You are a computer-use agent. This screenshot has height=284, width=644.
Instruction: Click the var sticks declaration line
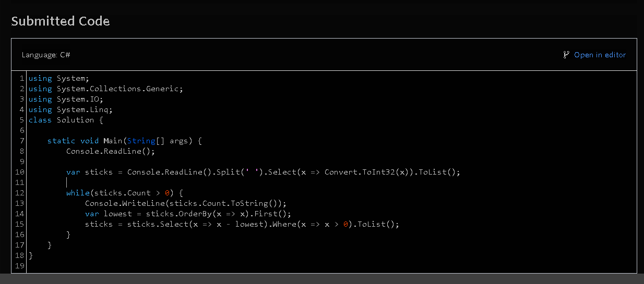(264, 172)
